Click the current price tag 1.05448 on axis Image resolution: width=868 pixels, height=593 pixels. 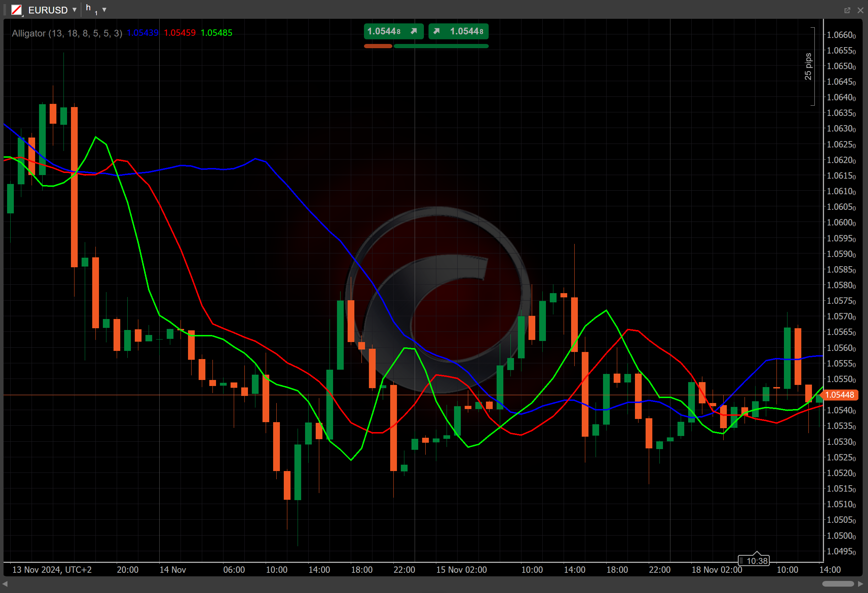pyautogui.click(x=840, y=395)
